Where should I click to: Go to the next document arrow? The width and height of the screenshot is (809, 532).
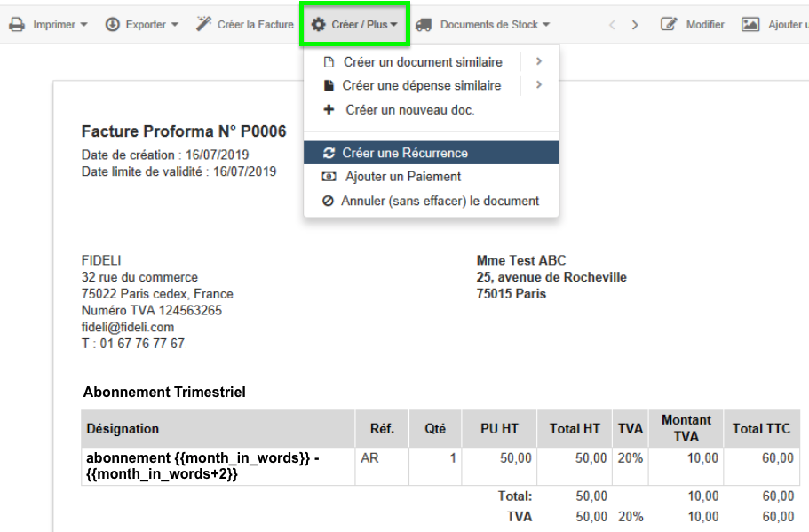(x=635, y=25)
